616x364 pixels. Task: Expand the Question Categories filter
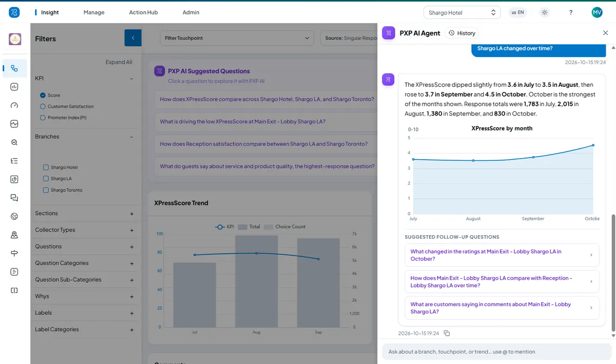tap(132, 263)
